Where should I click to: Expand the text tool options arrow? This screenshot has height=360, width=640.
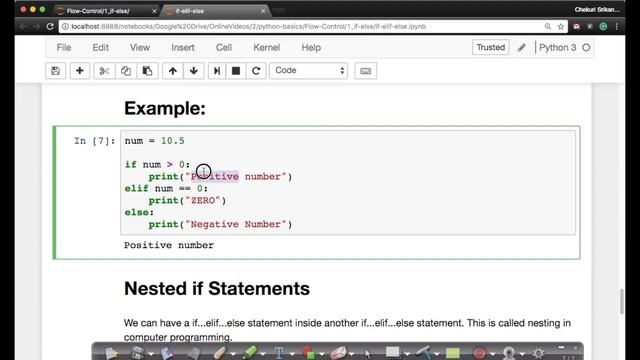[292, 354]
